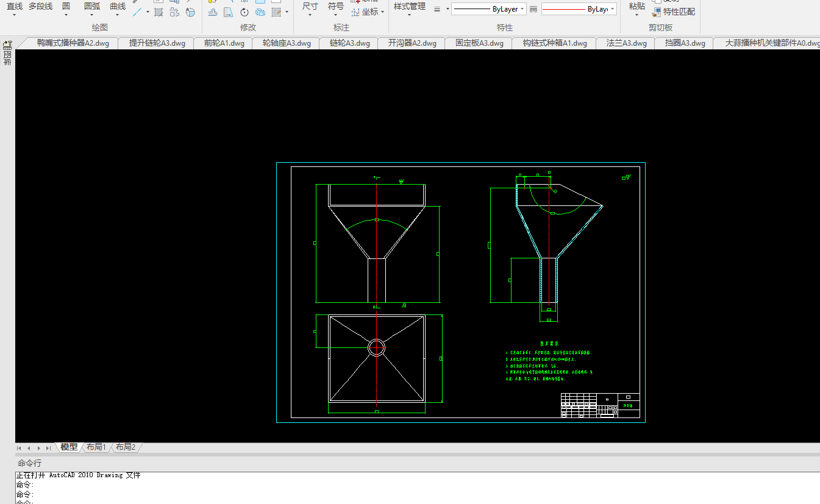
Task: Jump to the last layout tab arrow
Action: tap(48, 448)
